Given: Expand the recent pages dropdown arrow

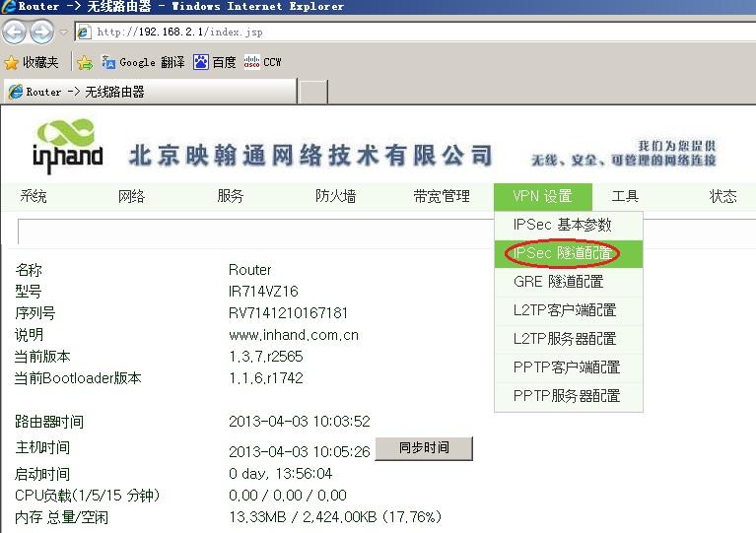Looking at the screenshot, I should pos(64,33).
